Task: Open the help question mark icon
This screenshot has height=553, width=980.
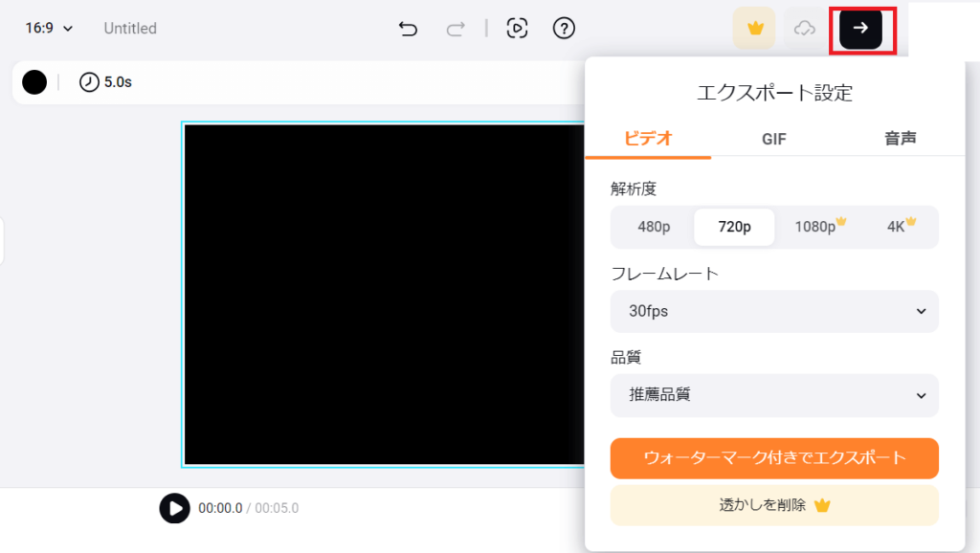Action: [x=564, y=28]
